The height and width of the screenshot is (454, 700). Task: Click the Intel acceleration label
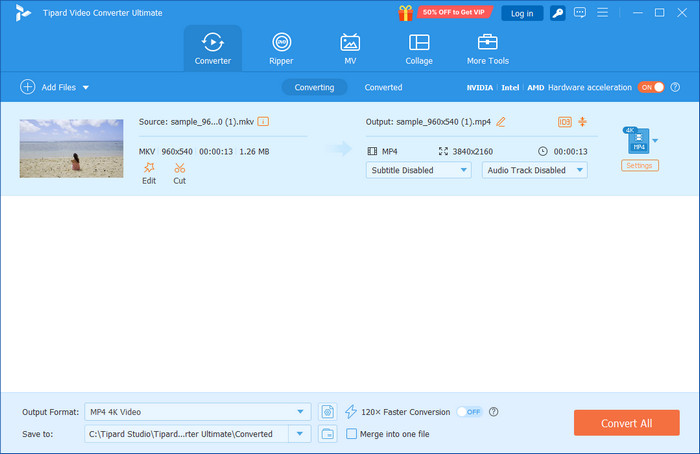pos(510,87)
